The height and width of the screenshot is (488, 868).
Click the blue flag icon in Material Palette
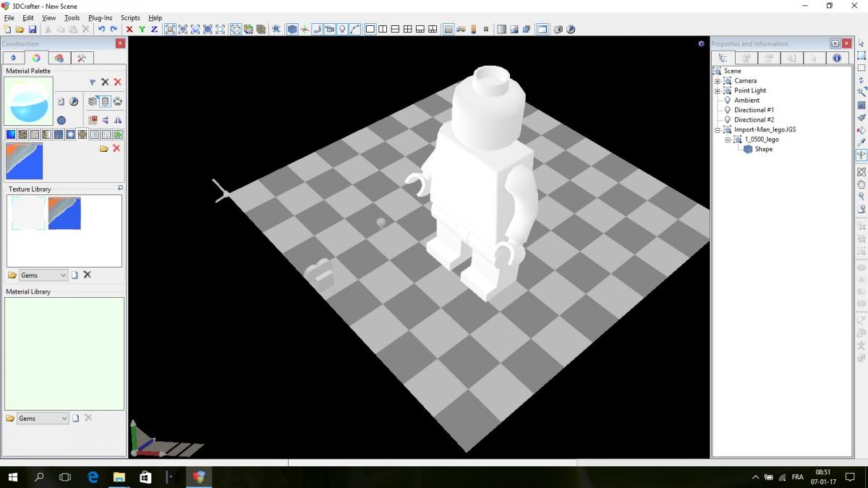(93, 82)
